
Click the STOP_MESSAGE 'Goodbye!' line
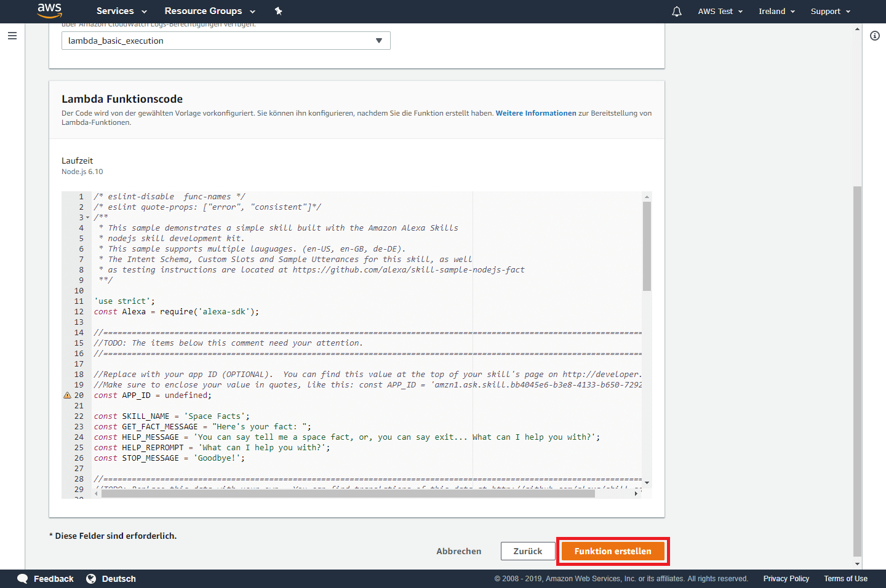coord(169,458)
